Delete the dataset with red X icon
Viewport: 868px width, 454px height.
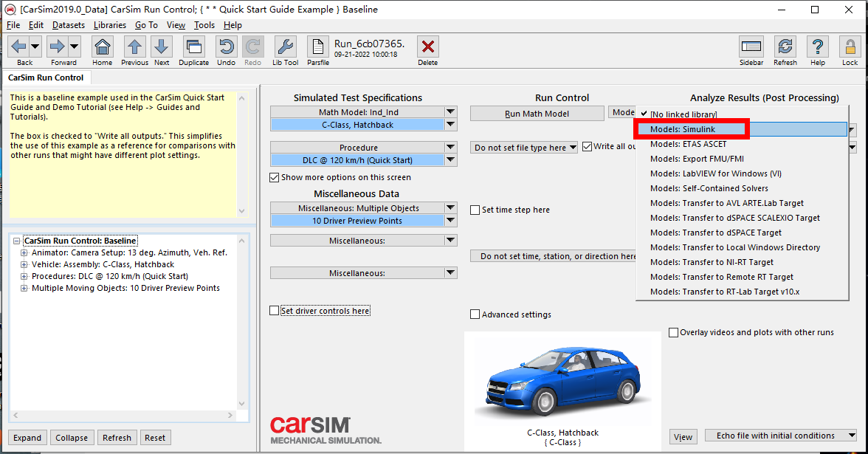tap(428, 47)
